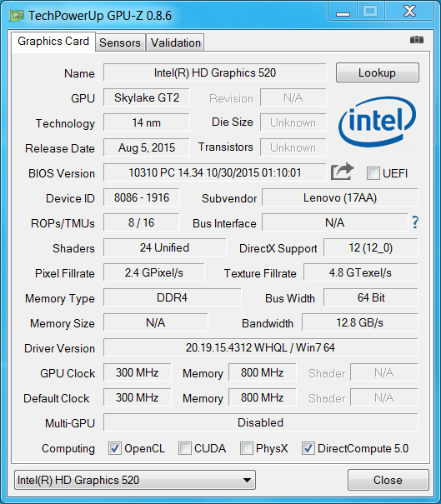Image resolution: width=441 pixels, height=504 pixels.
Task: Toggle the OpenCL checkbox
Action: pos(115,448)
